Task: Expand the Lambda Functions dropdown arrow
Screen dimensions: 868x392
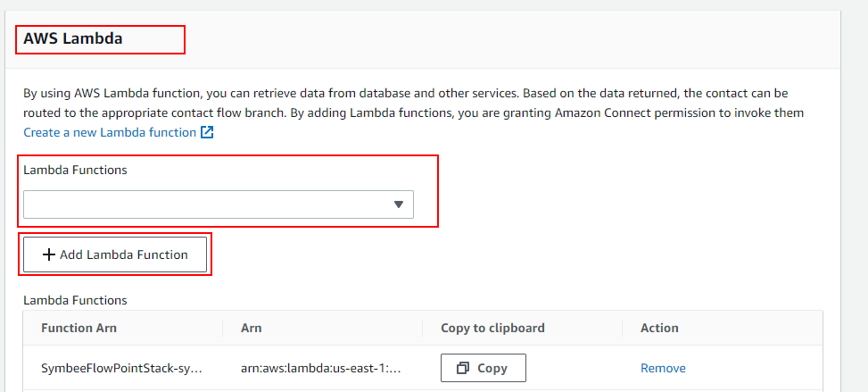Action: tap(399, 204)
